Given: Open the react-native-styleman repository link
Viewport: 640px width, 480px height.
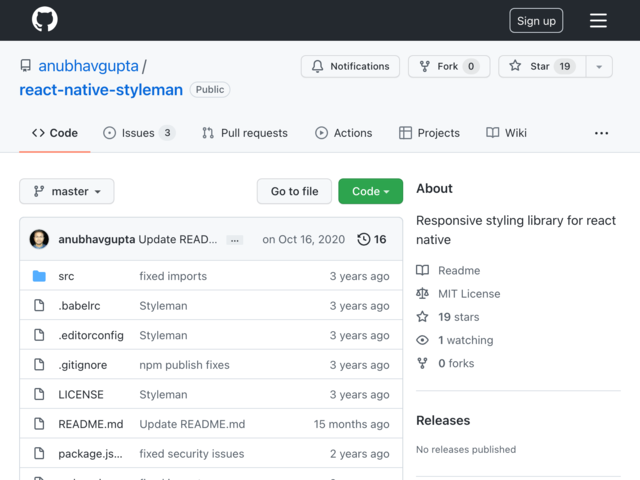Looking at the screenshot, I should pos(101,89).
